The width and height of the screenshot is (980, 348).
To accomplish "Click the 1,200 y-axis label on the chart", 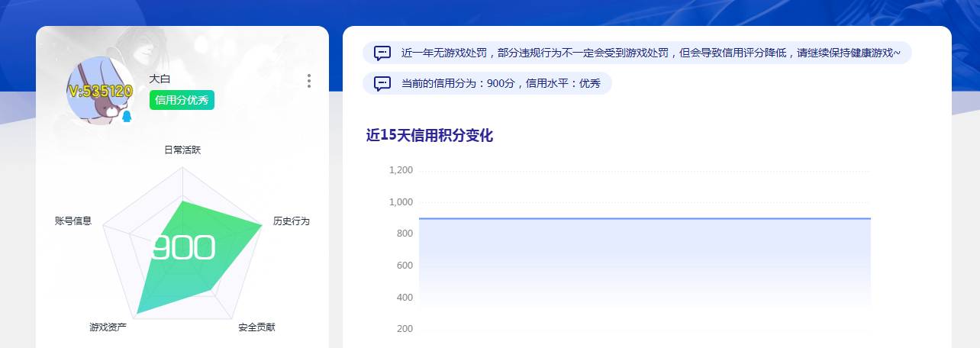I will (x=401, y=170).
